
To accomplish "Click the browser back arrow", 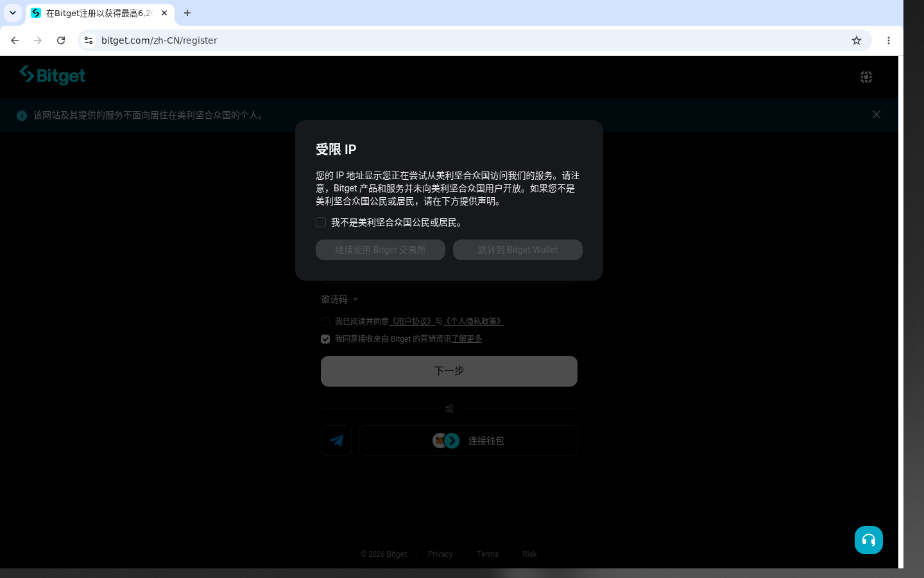I will click(x=15, y=40).
